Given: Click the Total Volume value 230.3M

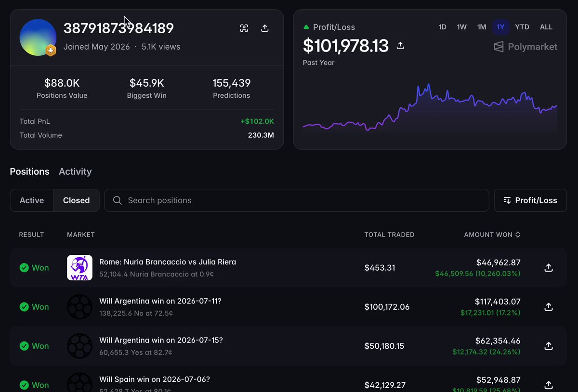Looking at the screenshot, I should [261, 135].
